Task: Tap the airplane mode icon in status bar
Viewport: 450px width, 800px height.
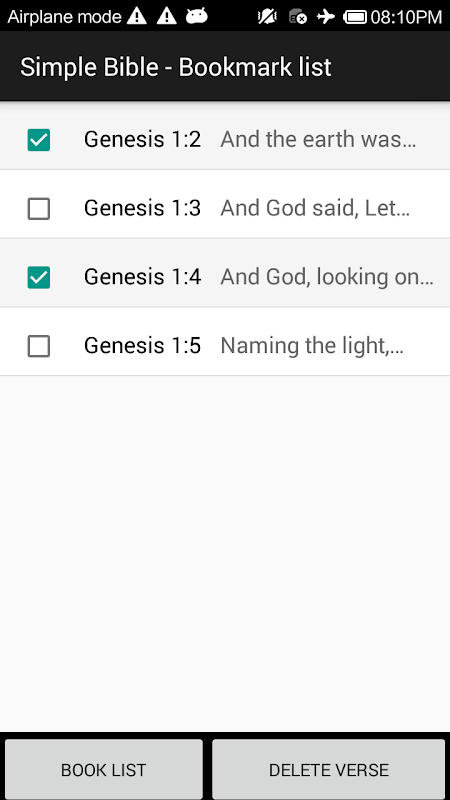Action: [326, 17]
